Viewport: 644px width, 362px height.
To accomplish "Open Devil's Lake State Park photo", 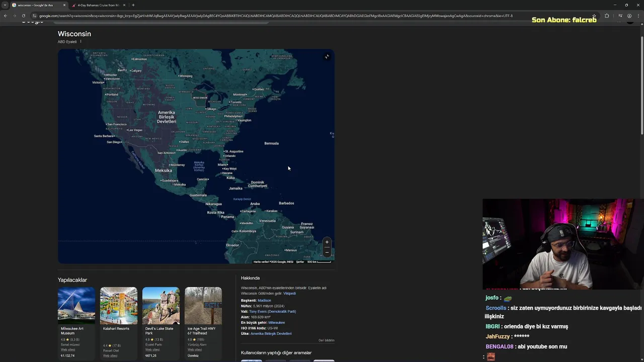I will pyautogui.click(x=161, y=306).
